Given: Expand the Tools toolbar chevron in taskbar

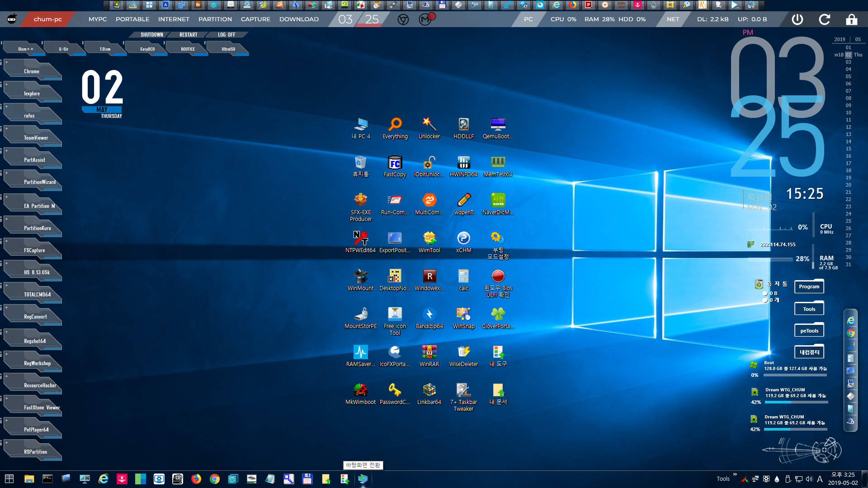Looking at the screenshot, I should coord(735,474).
